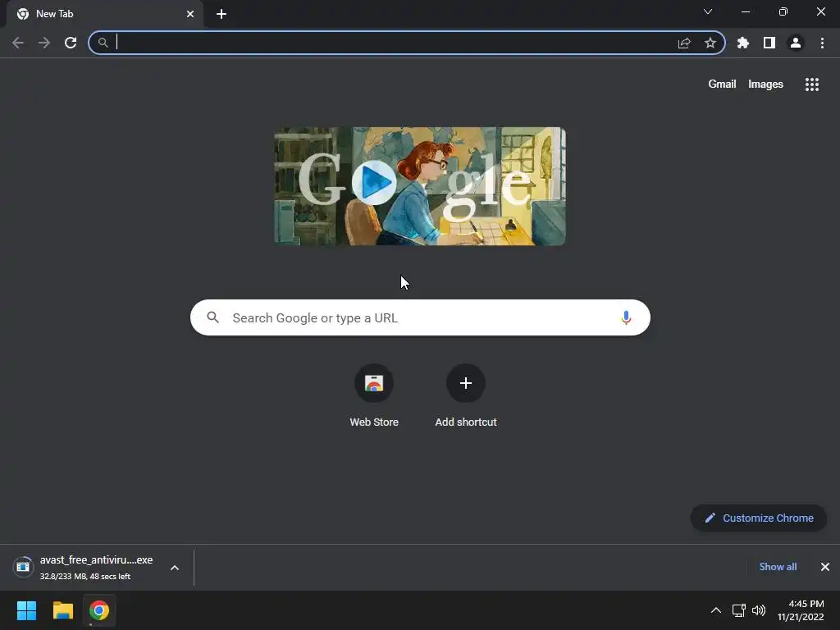The width and height of the screenshot is (840, 630).
Task: Click Show all downloads
Action: pyautogui.click(x=778, y=567)
